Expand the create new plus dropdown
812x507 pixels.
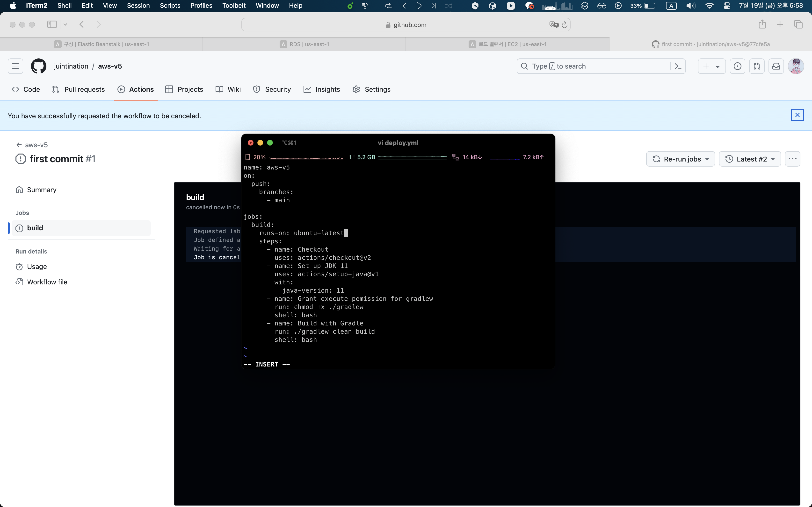[x=711, y=66]
